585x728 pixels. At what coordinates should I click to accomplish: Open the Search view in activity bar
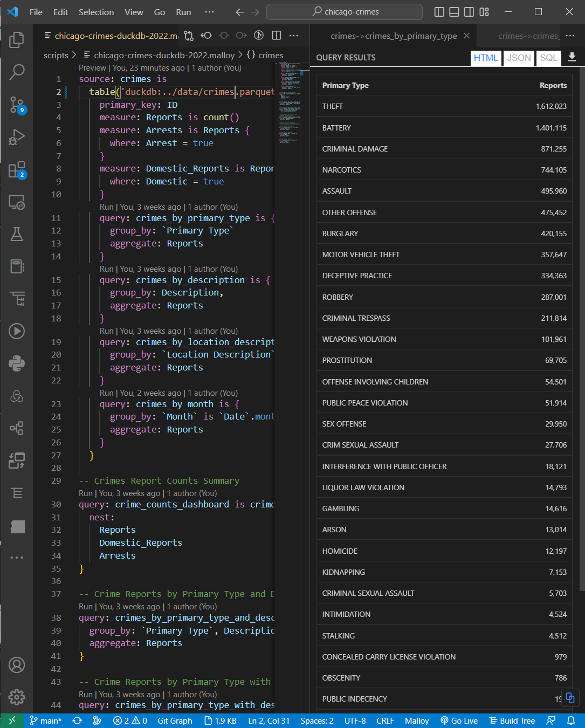tap(17, 72)
